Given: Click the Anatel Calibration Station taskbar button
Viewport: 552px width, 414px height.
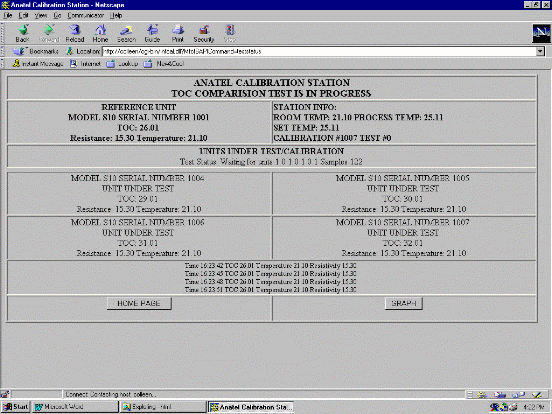Looking at the screenshot, I should pos(251,407).
